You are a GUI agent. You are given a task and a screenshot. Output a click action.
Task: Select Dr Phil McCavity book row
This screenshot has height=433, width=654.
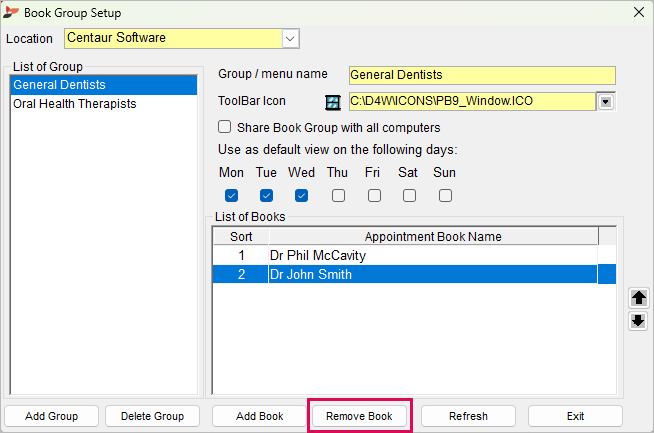coord(405,255)
